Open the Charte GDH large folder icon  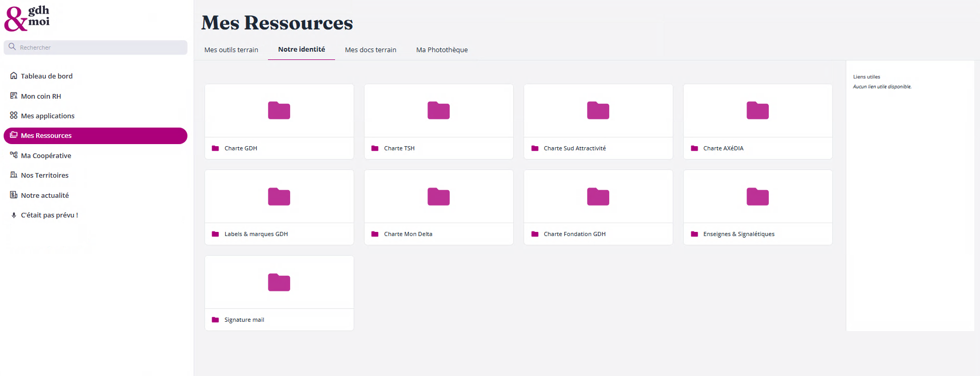coord(279,111)
